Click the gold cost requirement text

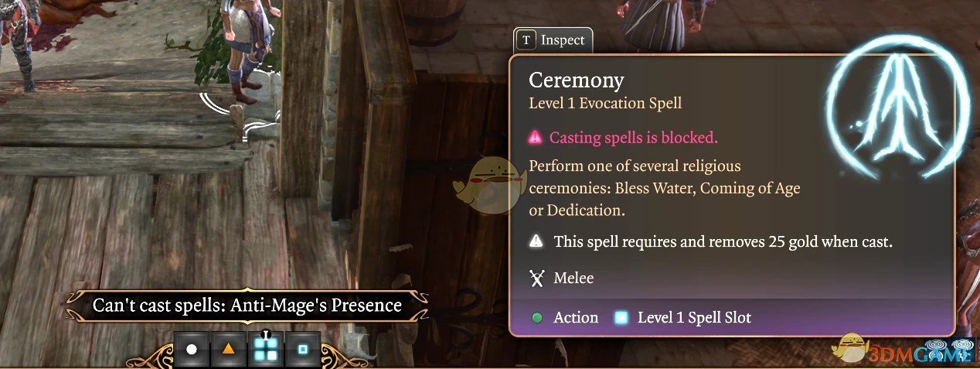coord(723,242)
